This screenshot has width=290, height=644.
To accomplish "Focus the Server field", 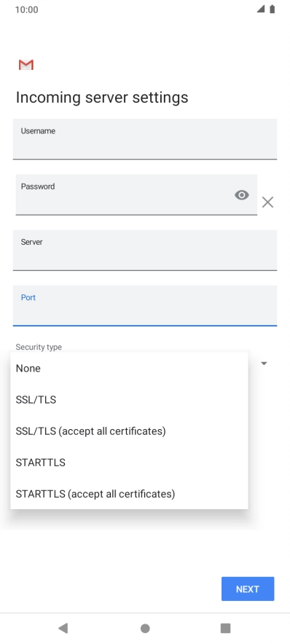I will [145, 250].
